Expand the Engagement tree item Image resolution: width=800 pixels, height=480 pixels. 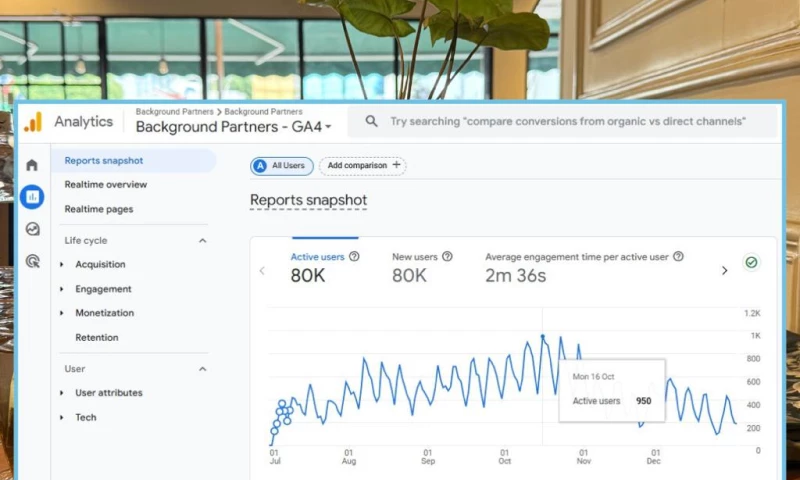click(x=62, y=289)
